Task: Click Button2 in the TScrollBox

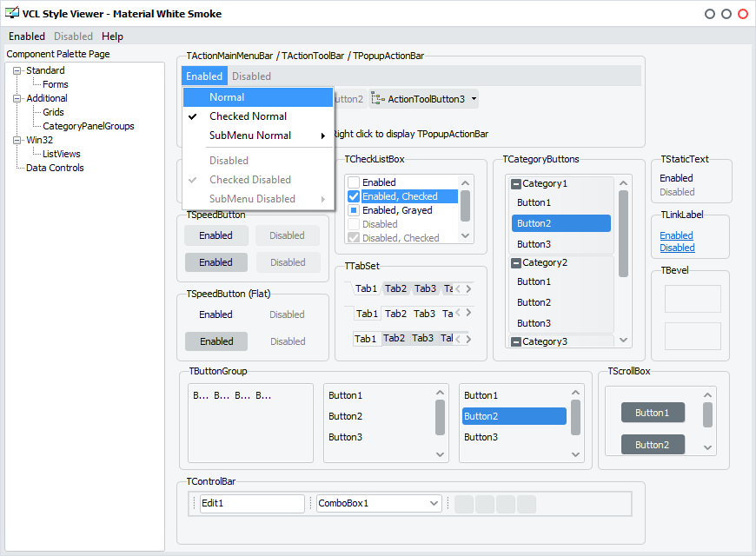Action: [653, 445]
